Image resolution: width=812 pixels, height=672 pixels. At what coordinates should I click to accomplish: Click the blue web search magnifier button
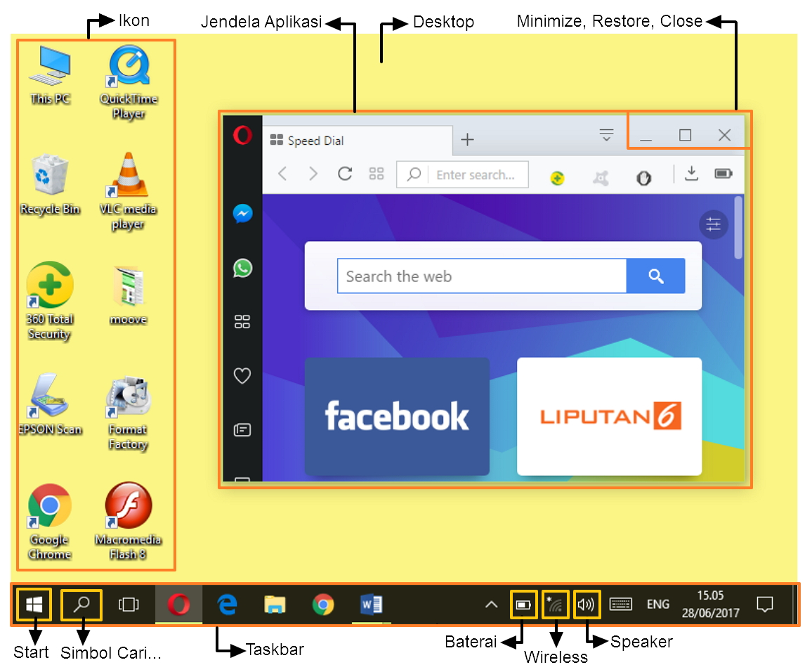(655, 276)
